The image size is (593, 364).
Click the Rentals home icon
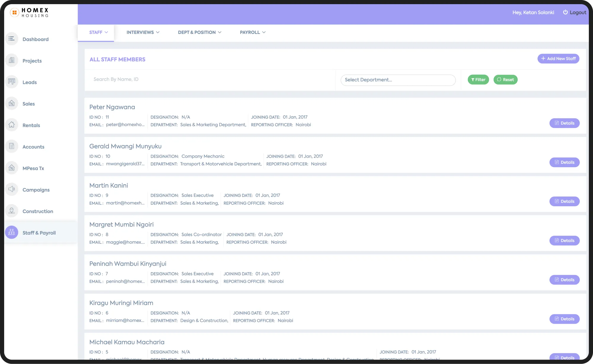[12, 125]
